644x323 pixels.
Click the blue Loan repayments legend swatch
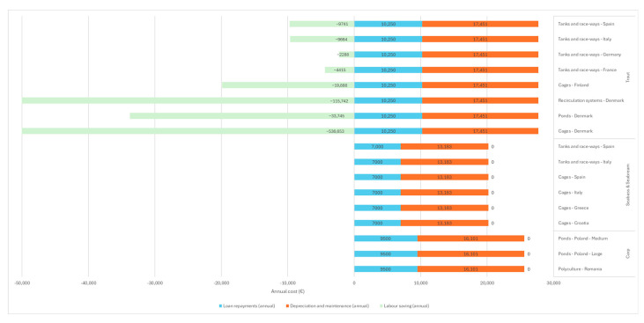click(x=220, y=306)
